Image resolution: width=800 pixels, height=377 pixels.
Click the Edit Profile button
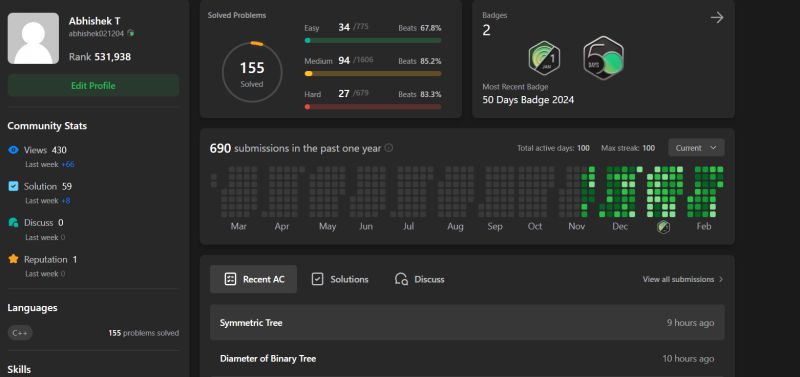tap(93, 86)
